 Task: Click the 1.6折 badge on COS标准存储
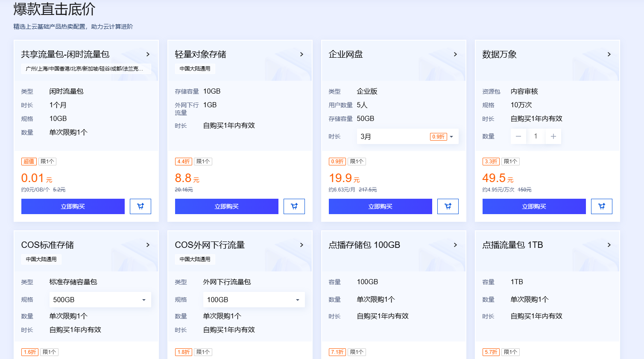click(x=30, y=352)
